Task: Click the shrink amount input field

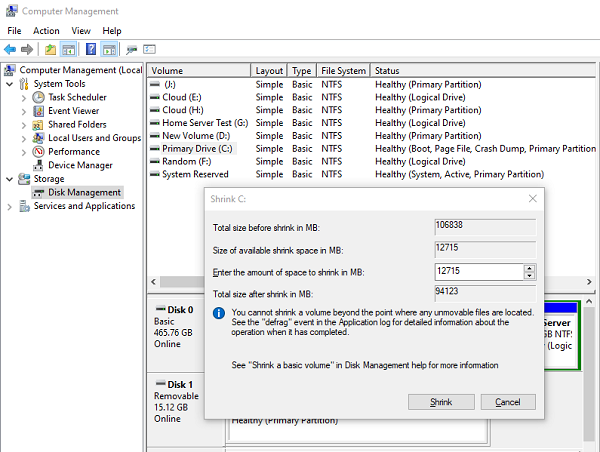Action: [479, 271]
